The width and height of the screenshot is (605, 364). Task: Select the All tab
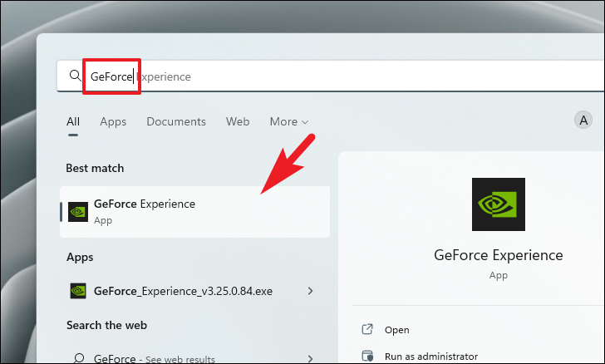(x=73, y=121)
